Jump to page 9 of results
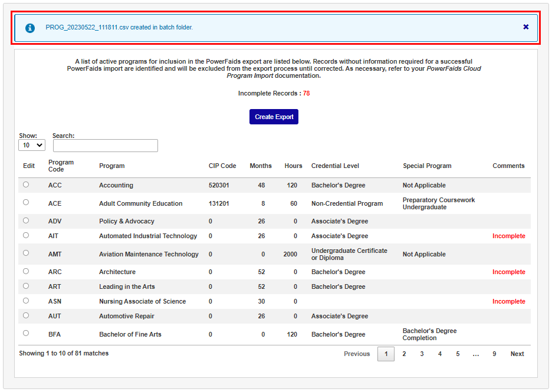The image size is (552, 392). point(494,354)
